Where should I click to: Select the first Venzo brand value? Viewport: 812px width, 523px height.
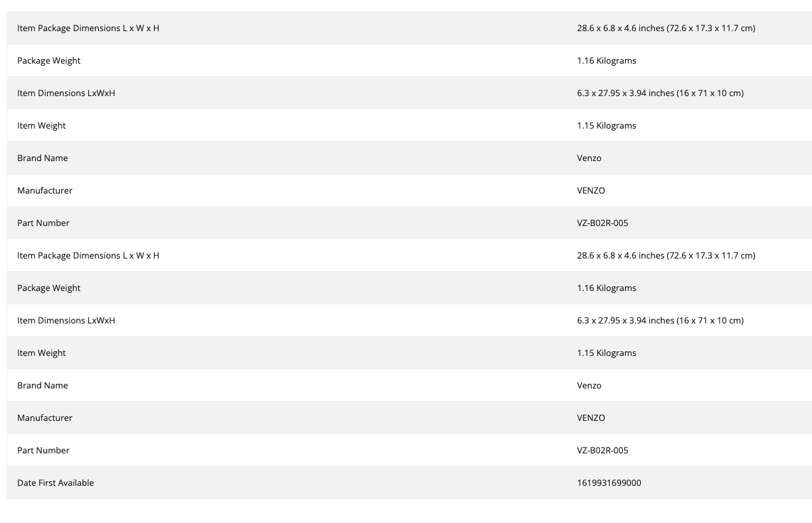(x=589, y=158)
